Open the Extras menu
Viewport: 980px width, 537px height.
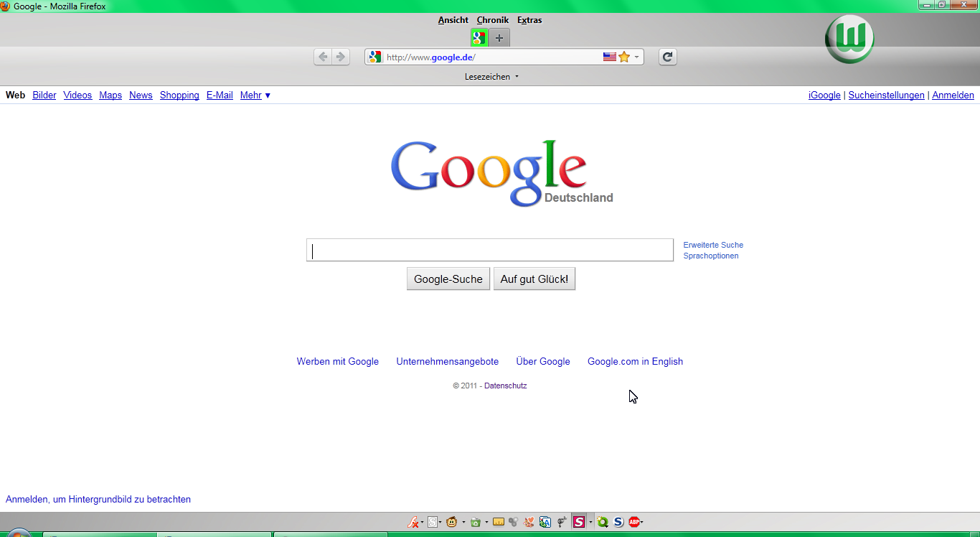(529, 20)
